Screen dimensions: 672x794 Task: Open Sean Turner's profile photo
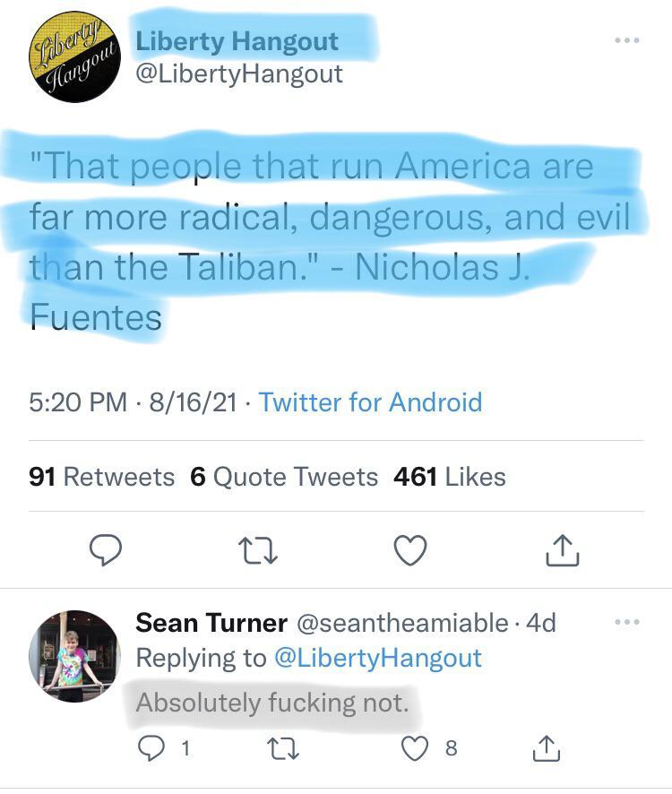pyautogui.click(x=73, y=657)
